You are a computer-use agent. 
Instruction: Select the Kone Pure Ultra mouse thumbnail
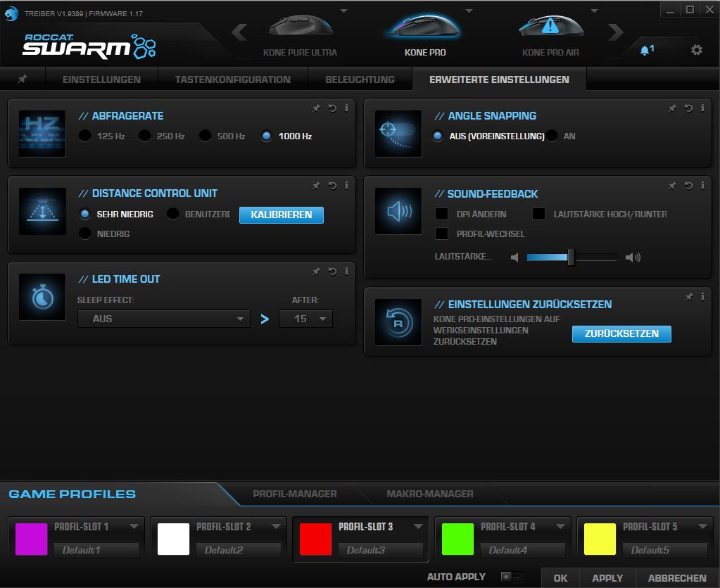(300, 27)
